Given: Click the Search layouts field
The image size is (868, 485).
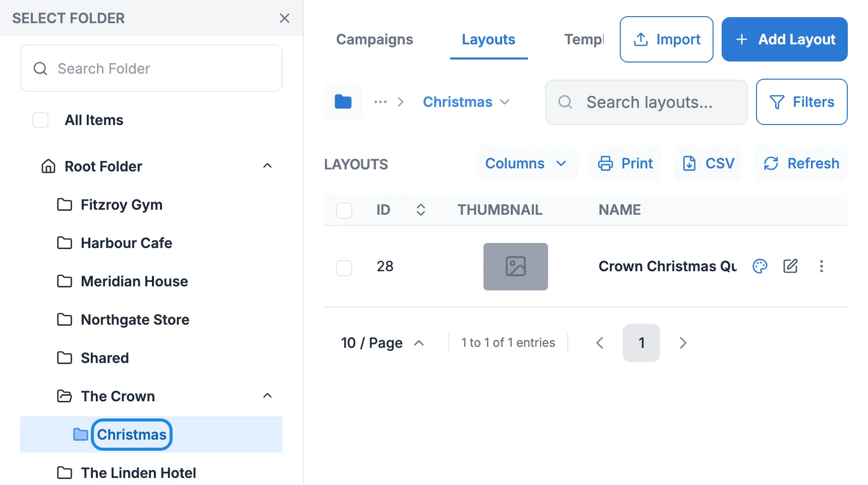Looking at the screenshot, I should point(646,102).
